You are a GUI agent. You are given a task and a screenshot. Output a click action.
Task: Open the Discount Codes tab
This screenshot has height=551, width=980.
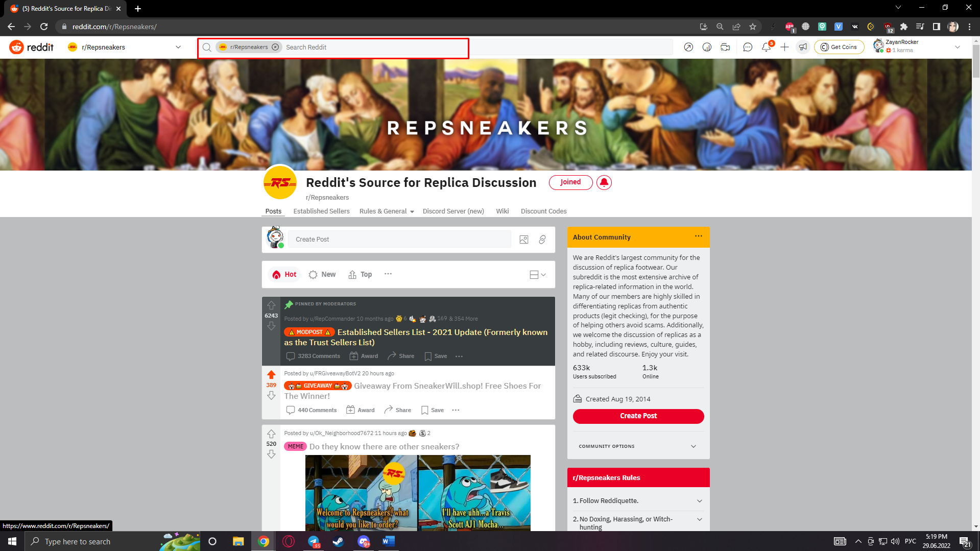tap(543, 211)
